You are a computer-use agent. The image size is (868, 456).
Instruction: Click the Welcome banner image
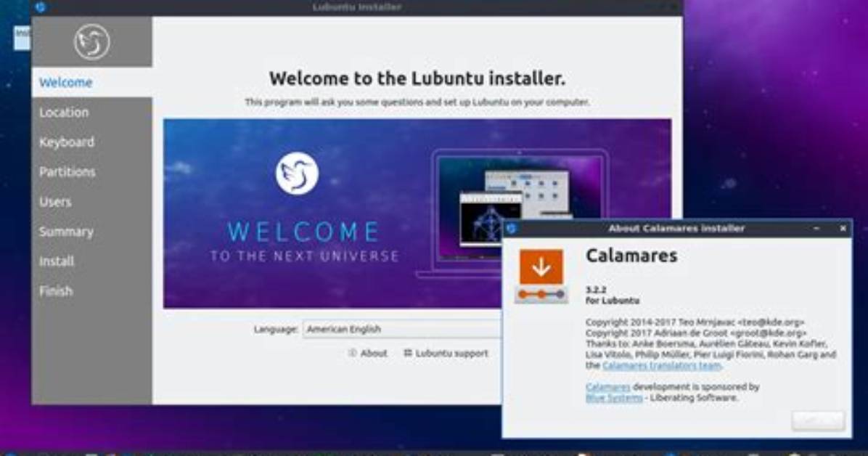(x=417, y=213)
